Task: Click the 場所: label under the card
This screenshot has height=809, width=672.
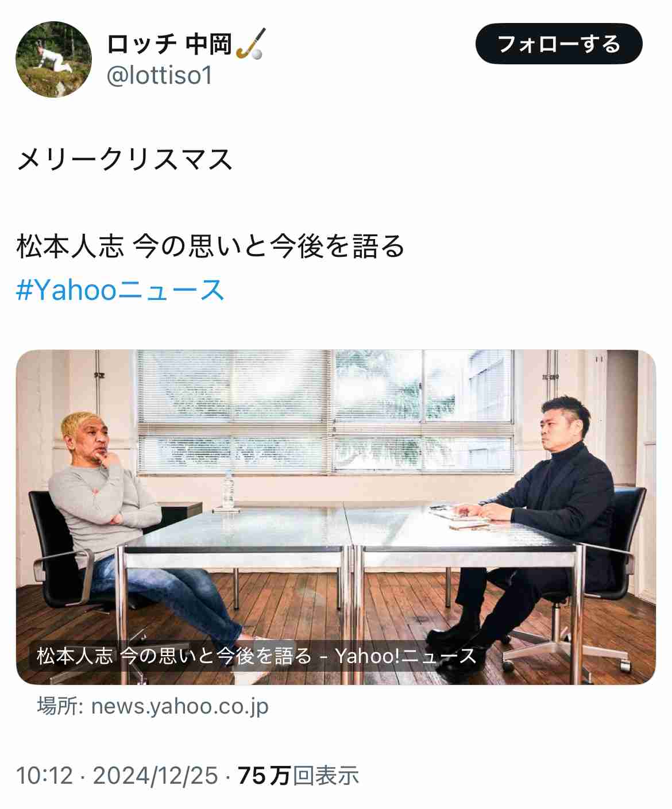Action: 60,706
